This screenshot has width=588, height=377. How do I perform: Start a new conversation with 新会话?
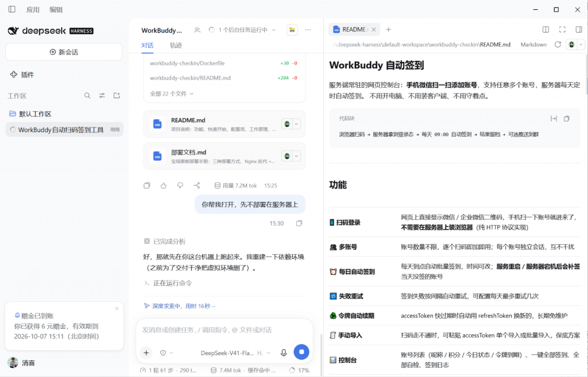(x=64, y=52)
